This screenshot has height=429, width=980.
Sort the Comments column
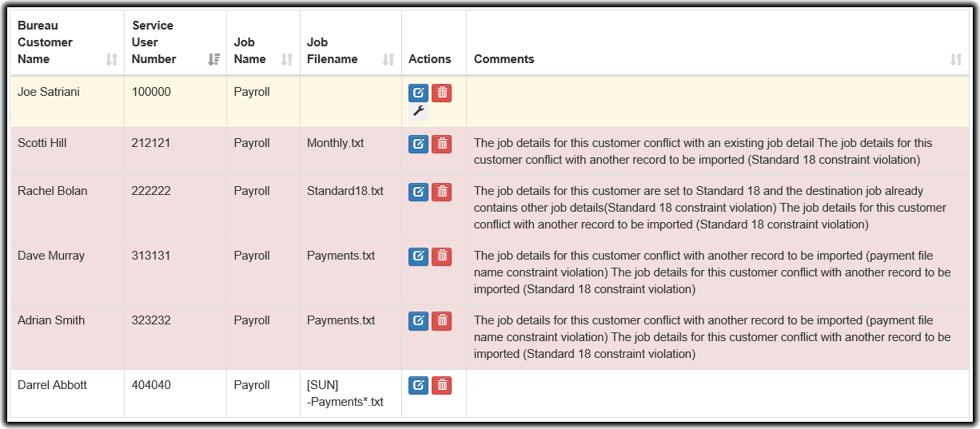point(956,59)
